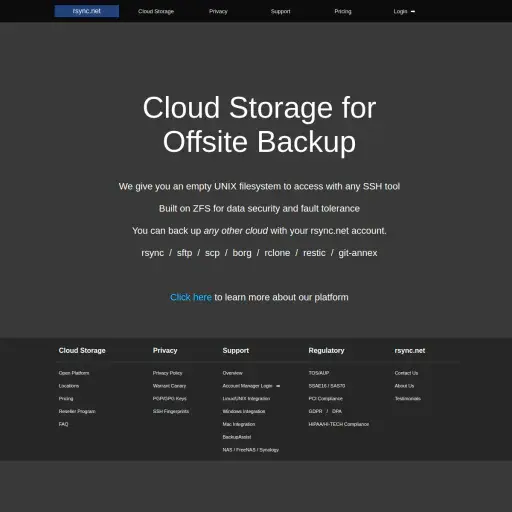Follow the 'Click here' platform link
Screen dimensions: 512x512
click(x=191, y=297)
